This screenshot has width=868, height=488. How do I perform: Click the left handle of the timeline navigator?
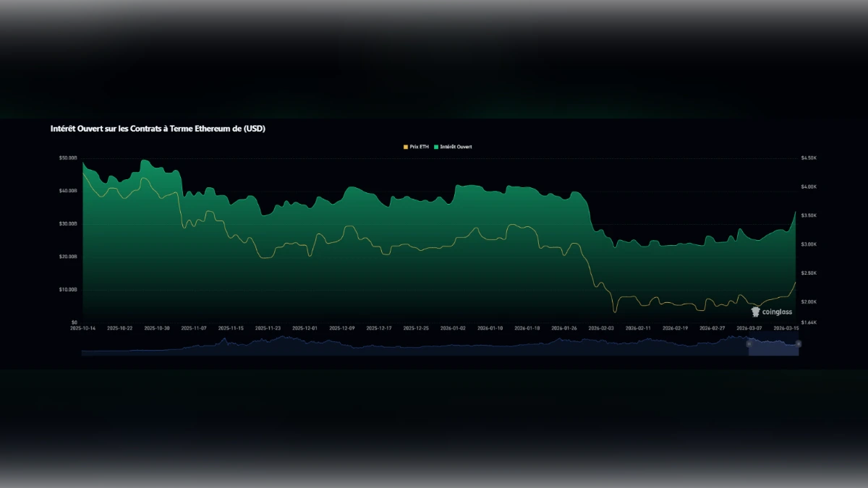tap(749, 343)
